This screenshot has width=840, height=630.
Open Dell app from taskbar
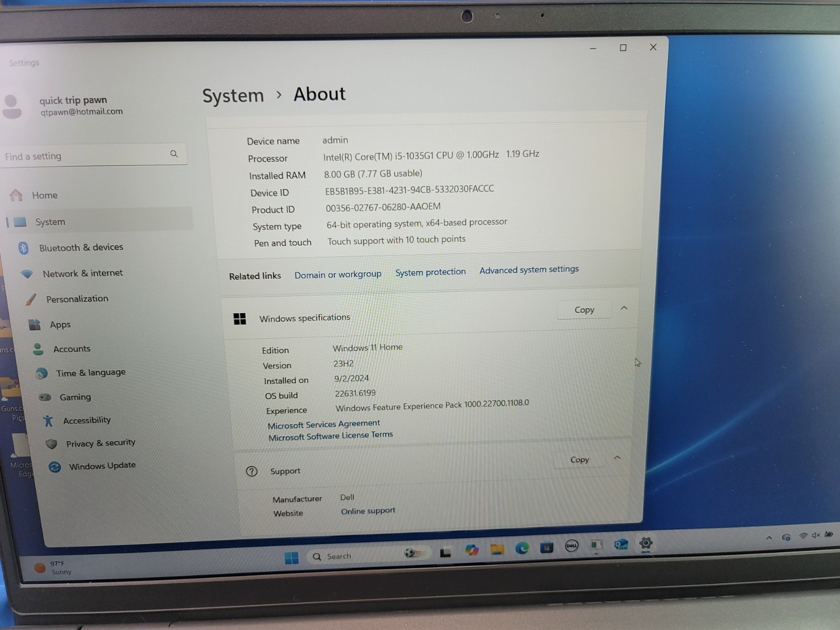[571, 546]
